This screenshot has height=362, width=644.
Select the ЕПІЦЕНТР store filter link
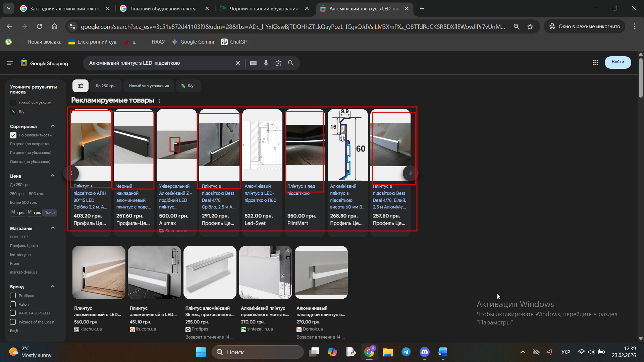point(19,237)
